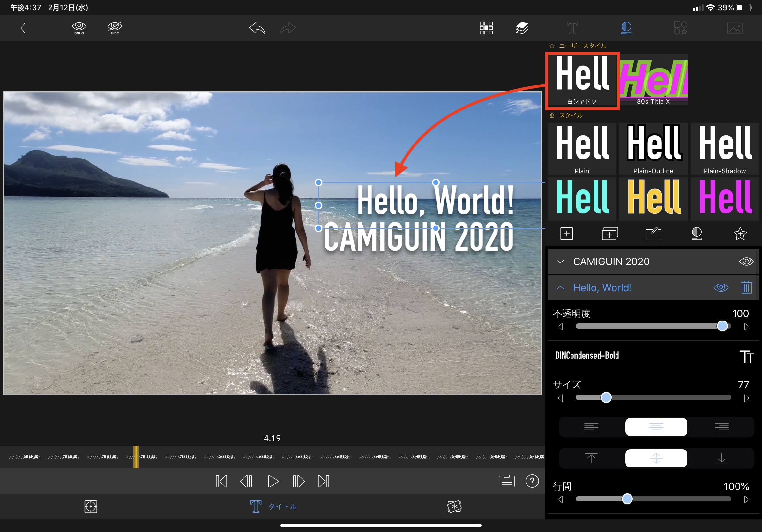This screenshot has width=762, height=532.
Task: Open the layers stack icon
Action: click(522, 28)
